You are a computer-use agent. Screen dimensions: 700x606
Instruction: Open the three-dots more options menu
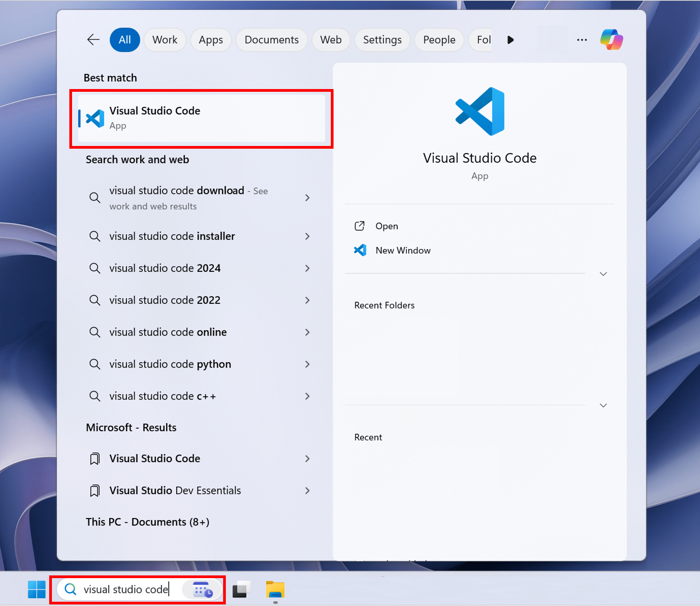click(x=581, y=40)
